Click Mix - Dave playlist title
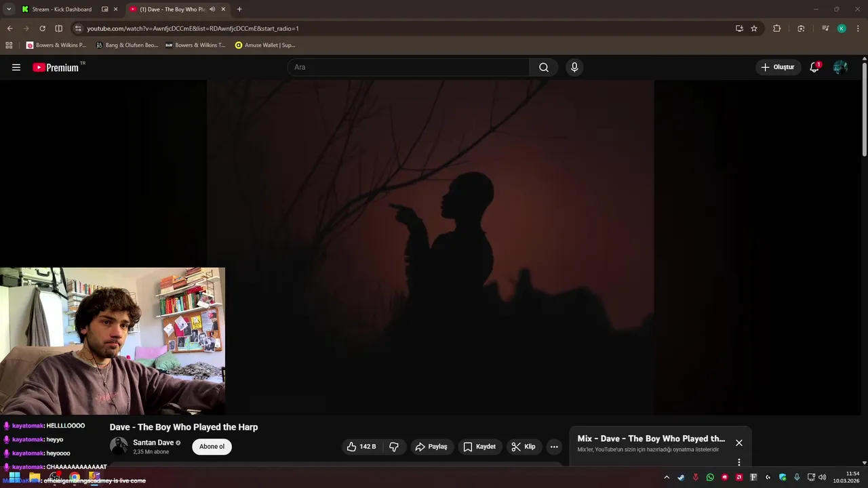 coord(651,439)
